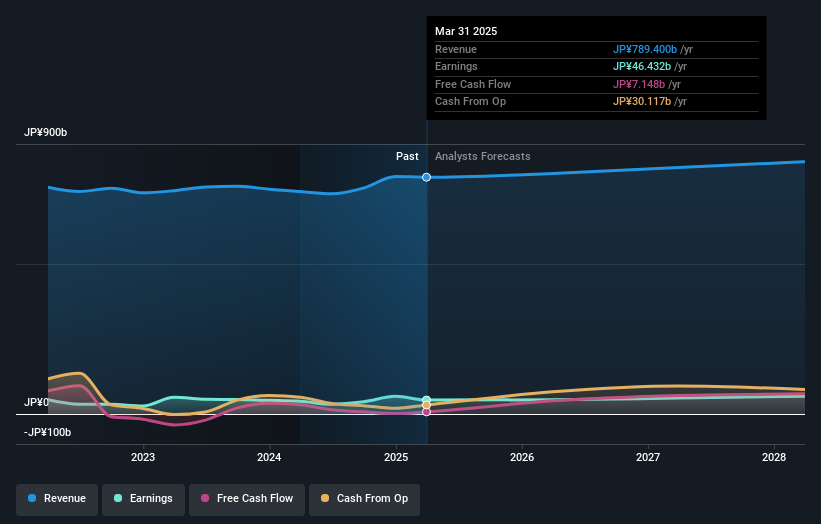The height and width of the screenshot is (524, 821).
Task: Click the 'Mar 31 2025' tooltip date
Action: [466, 31]
